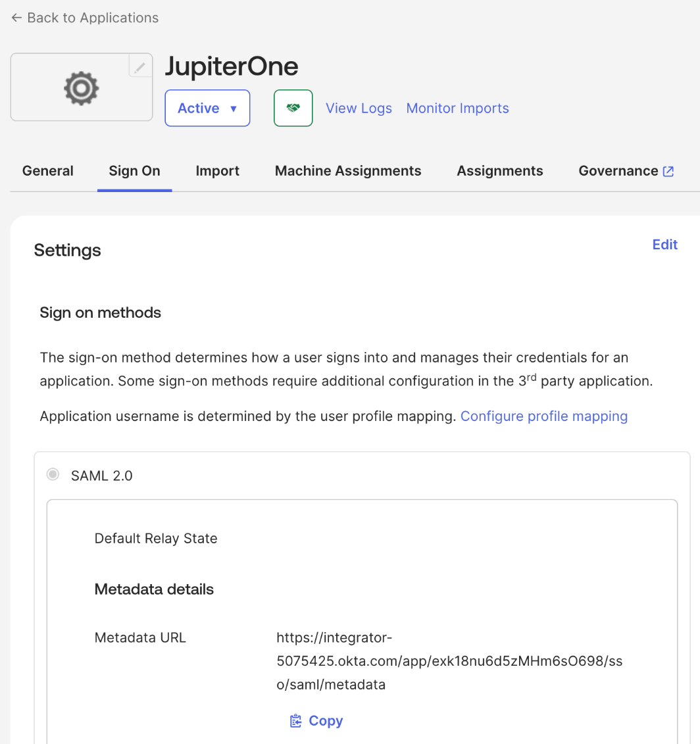This screenshot has width=700, height=744.
Task: Click the Sign on methods heading
Action: (x=100, y=312)
